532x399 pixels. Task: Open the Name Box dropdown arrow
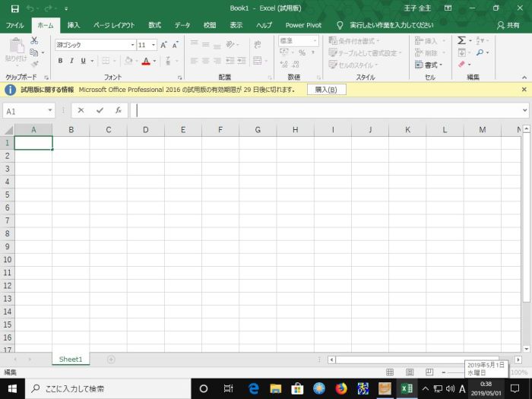pos(50,111)
